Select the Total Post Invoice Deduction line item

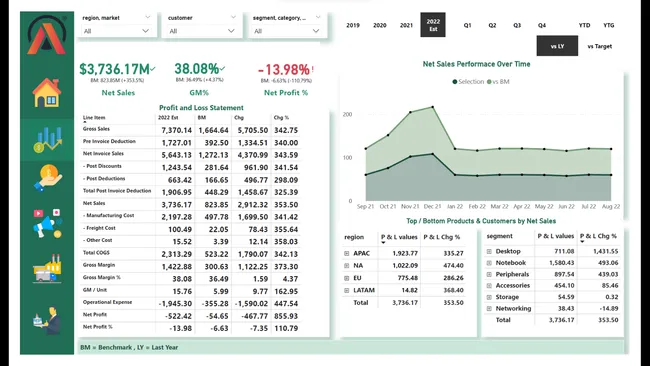tap(117, 191)
